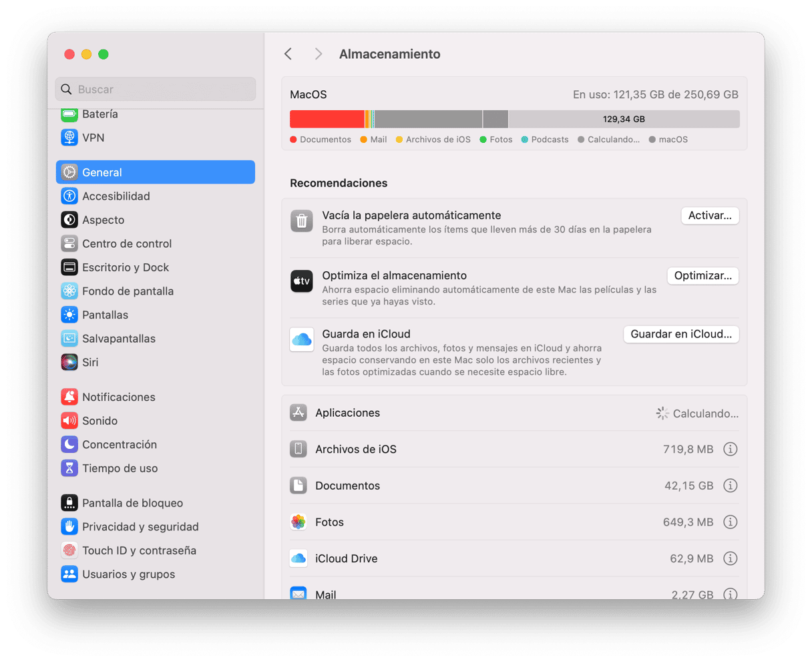Go back using the left chevron
This screenshot has height=662, width=812.
288,54
